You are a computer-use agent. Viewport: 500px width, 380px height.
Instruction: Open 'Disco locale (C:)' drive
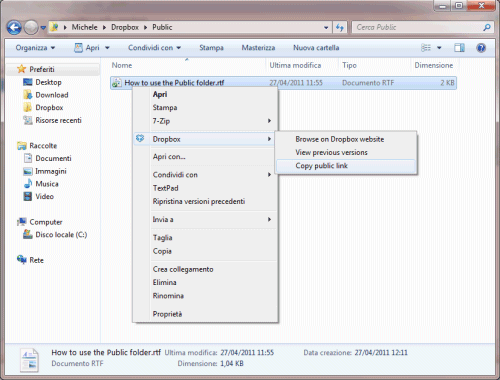click(55, 235)
